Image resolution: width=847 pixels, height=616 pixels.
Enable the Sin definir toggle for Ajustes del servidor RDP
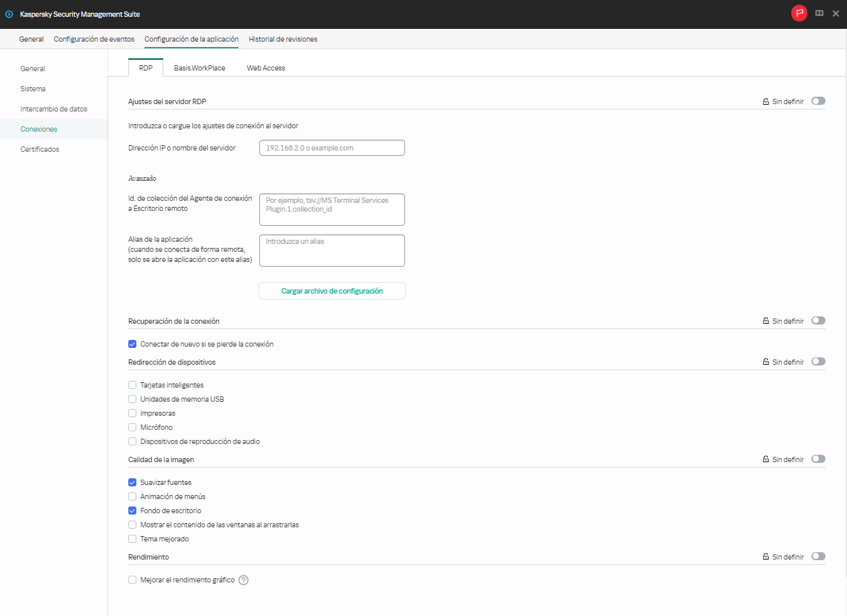pos(818,101)
